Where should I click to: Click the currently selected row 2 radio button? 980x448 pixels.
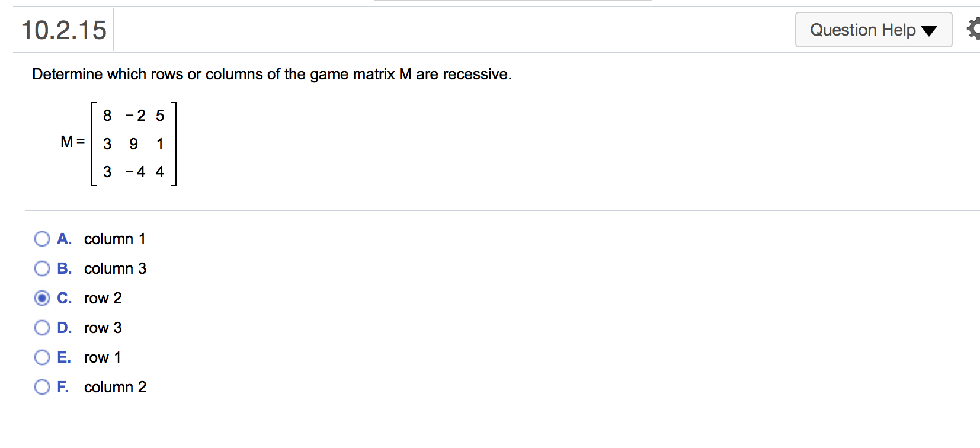[x=41, y=298]
